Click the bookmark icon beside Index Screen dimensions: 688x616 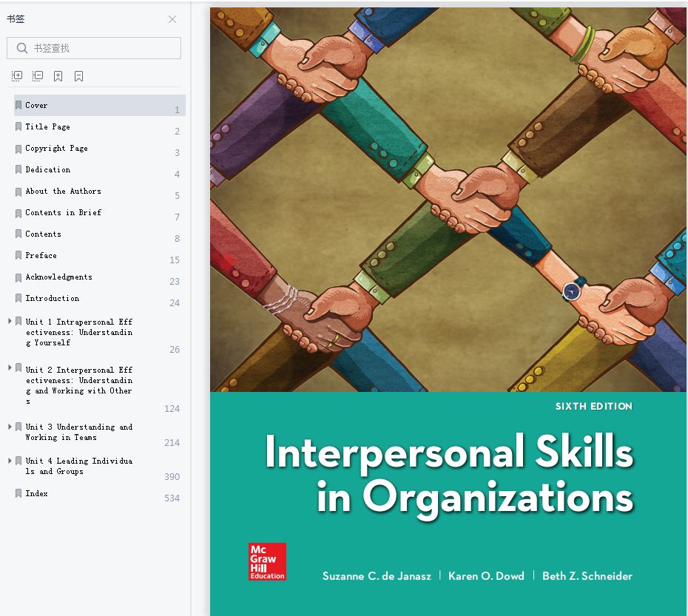(18, 493)
